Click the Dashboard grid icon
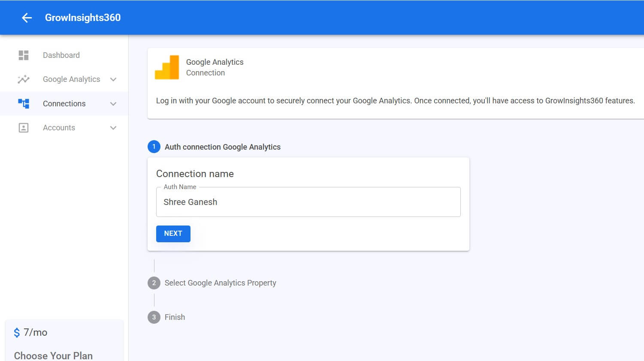This screenshot has width=644, height=361. tap(24, 55)
